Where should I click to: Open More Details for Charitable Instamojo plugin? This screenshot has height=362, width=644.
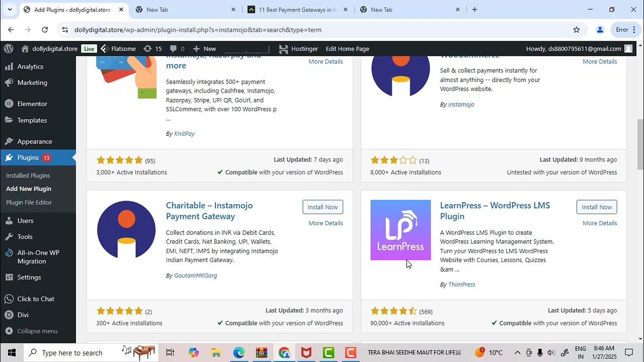[326, 223]
